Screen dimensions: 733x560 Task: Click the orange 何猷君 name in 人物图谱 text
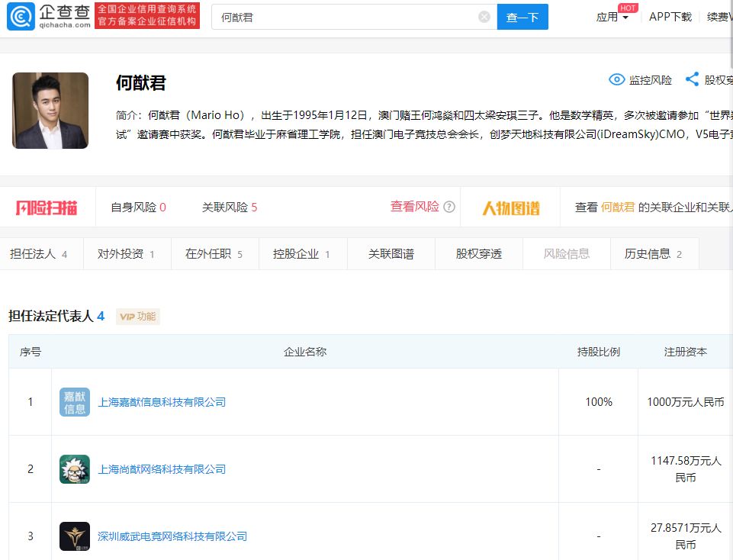[618, 207]
